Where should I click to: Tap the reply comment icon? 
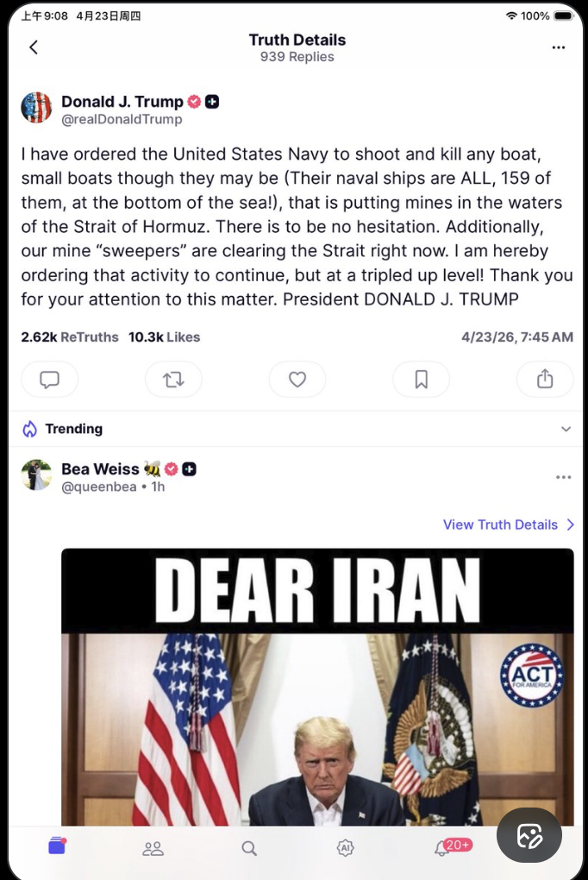50,380
